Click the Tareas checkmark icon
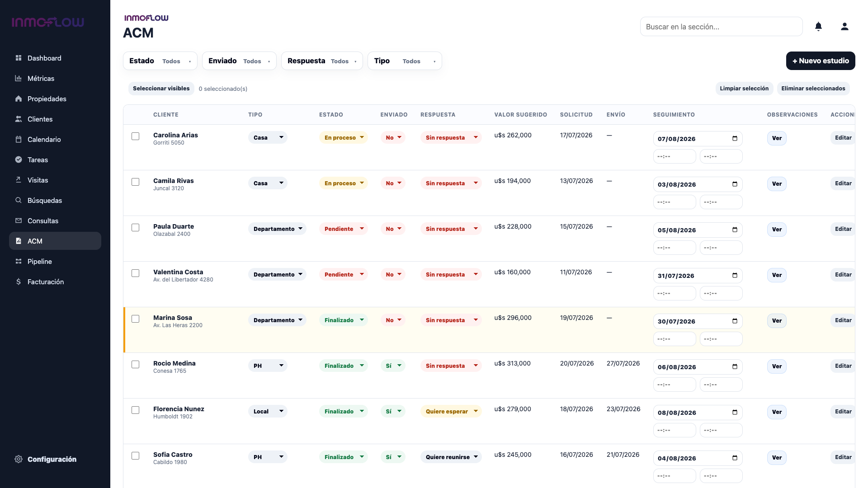This screenshot has width=868, height=488. pos(19,160)
